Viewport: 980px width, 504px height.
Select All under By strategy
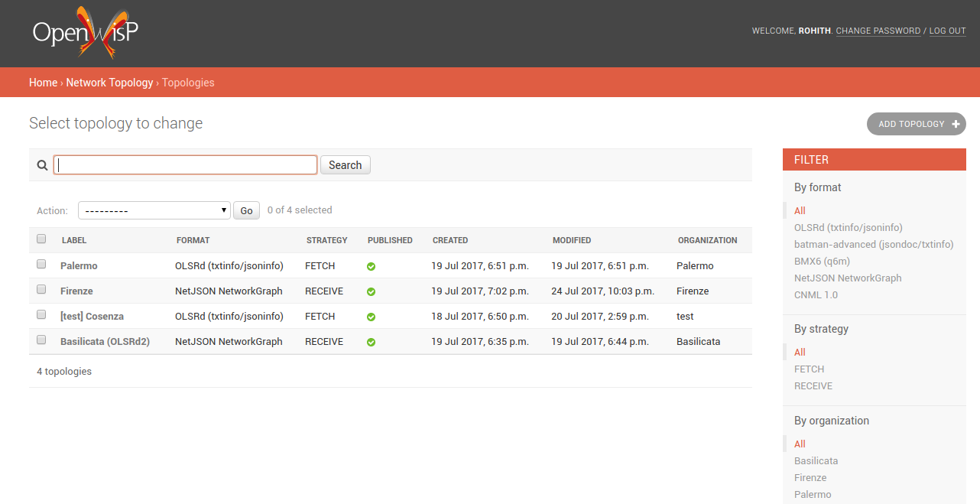[800, 353]
